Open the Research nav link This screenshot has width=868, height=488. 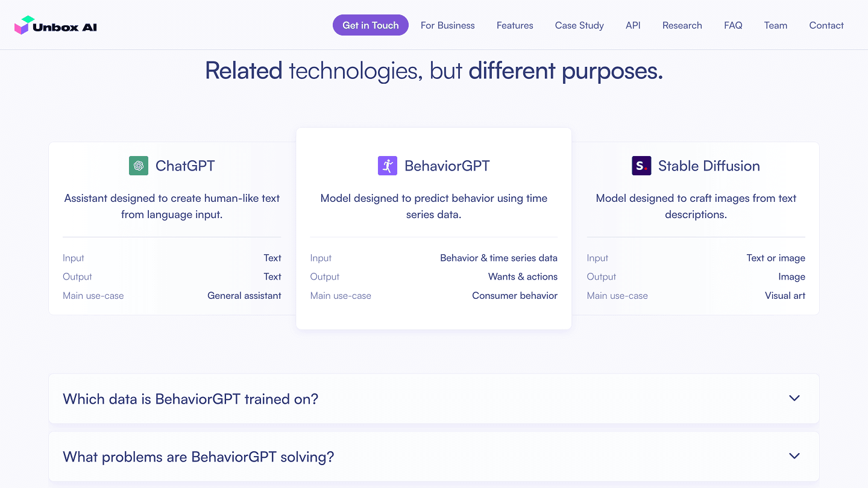pyautogui.click(x=682, y=25)
